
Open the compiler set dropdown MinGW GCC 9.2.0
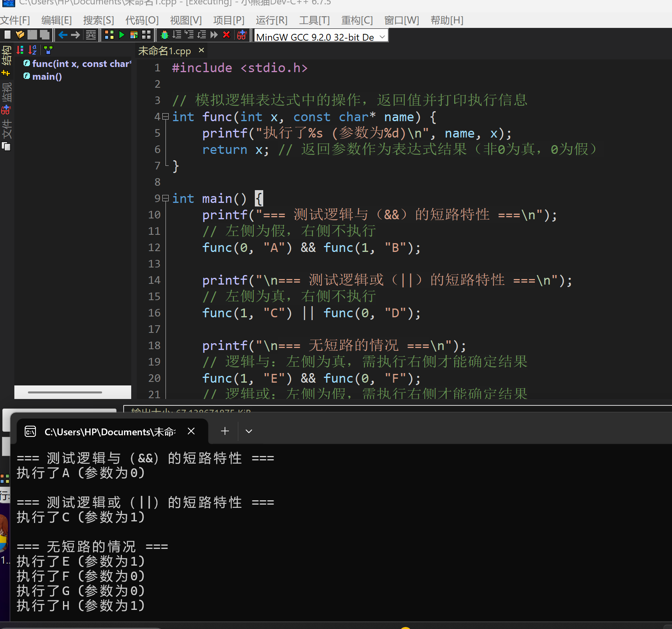(x=321, y=37)
